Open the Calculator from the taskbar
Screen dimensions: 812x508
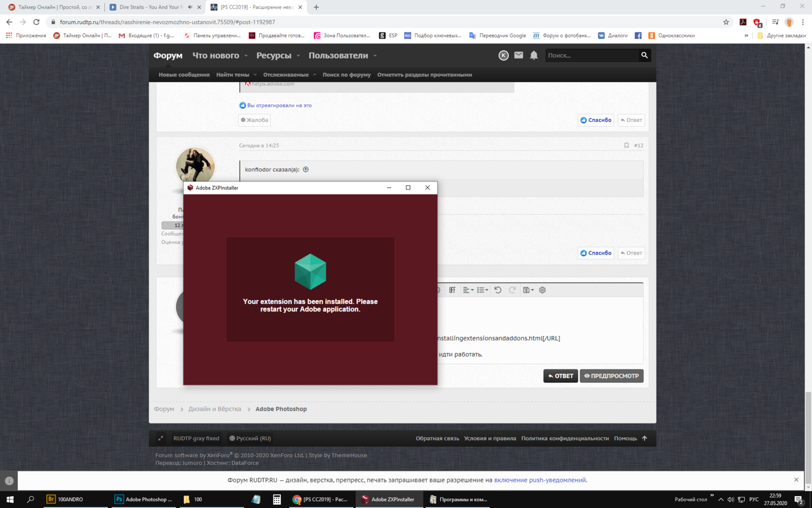[277, 499]
